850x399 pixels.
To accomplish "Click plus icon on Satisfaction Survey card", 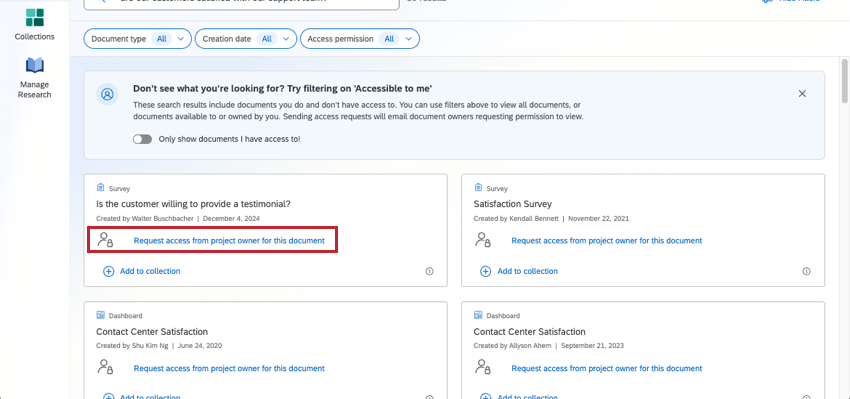I will (x=486, y=271).
